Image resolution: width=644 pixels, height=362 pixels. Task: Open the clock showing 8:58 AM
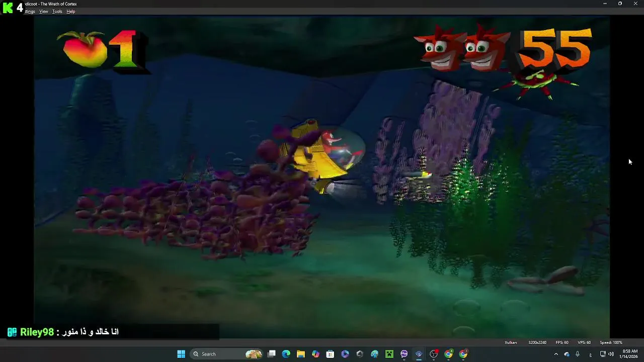click(629, 354)
